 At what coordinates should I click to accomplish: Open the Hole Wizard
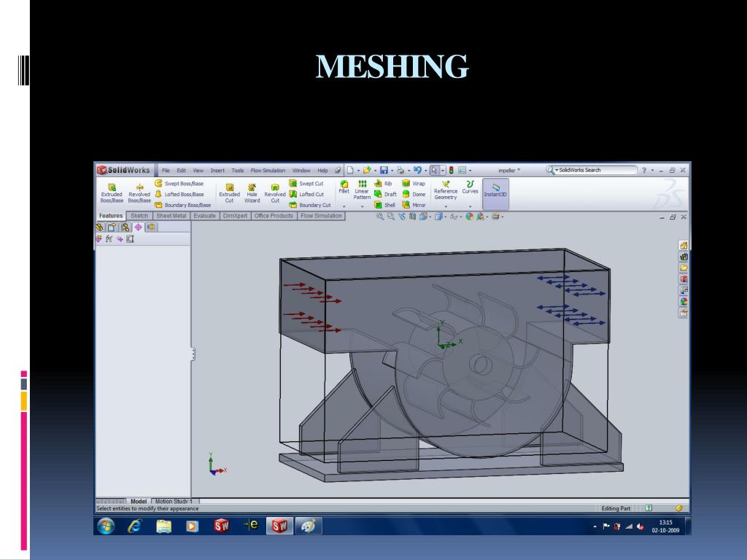tap(252, 193)
